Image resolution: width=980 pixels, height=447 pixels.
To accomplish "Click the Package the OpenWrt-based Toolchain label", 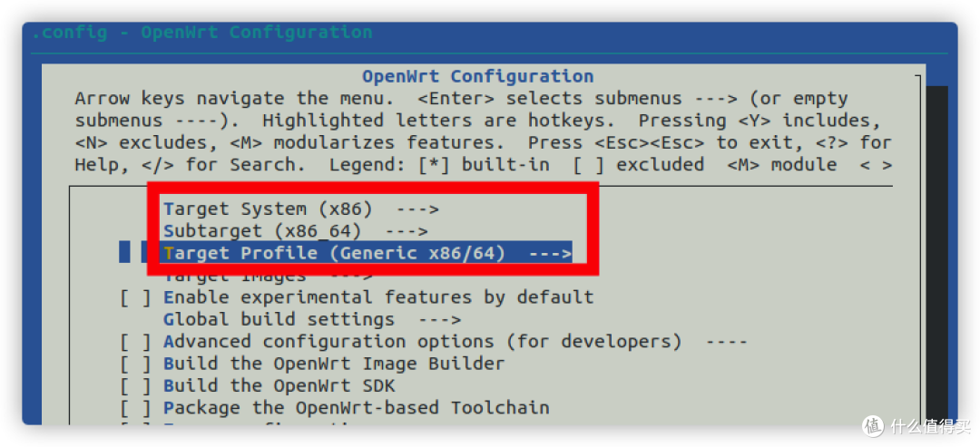I will pos(357,408).
